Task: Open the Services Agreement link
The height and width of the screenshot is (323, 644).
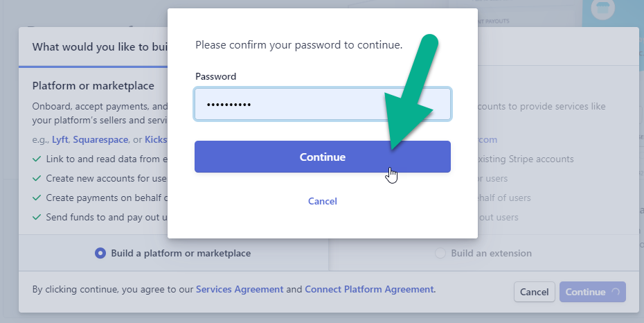Action: click(x=240, y=289)
